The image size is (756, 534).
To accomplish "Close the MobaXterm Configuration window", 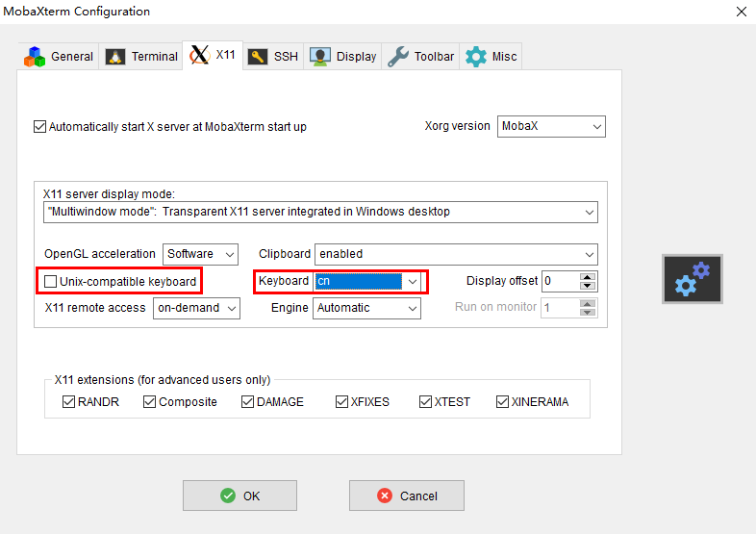I will point(742,12).
